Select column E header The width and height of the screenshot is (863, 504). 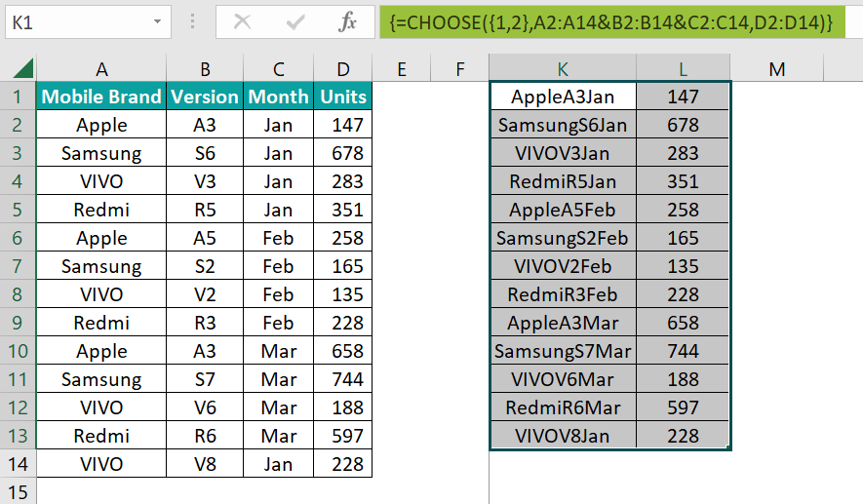coord(402,69)
